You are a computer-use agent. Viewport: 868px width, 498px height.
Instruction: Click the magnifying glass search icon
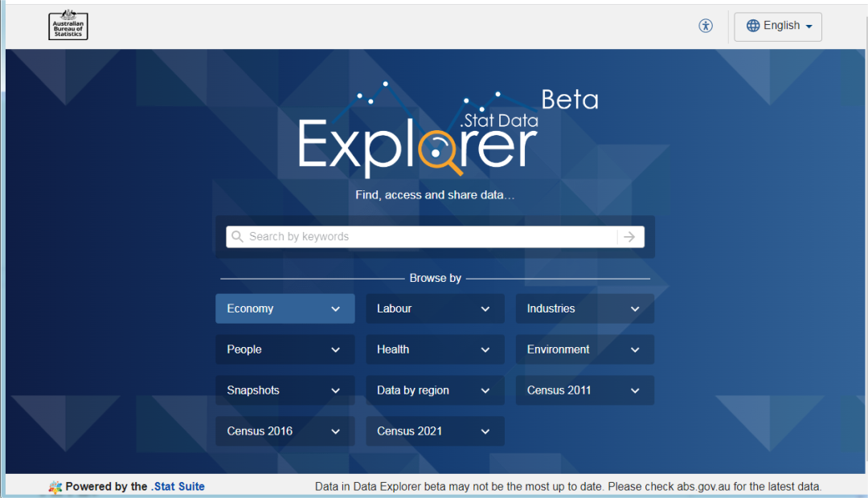237,237
